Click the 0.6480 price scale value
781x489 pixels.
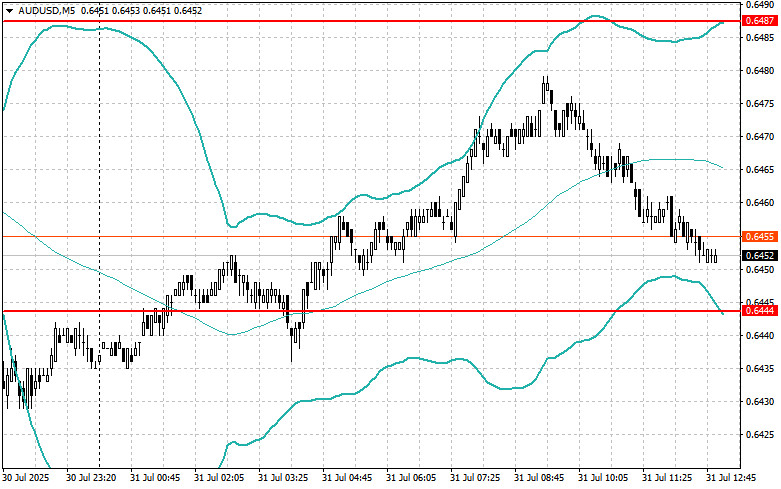coord(760,71)
